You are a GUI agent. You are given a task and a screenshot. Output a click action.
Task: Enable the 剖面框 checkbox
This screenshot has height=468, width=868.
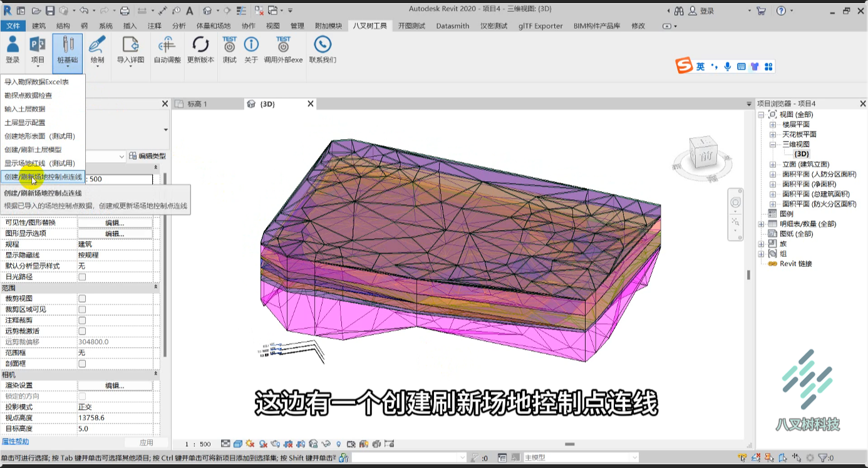click(x=82, y=363)
